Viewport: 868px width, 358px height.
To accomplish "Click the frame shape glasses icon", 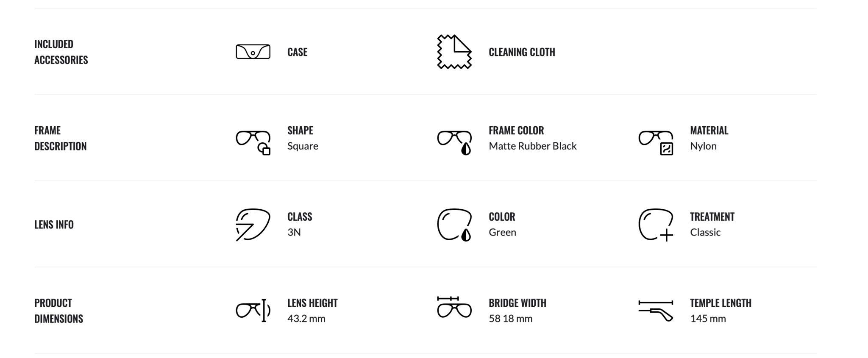I will tap(253, 143).
